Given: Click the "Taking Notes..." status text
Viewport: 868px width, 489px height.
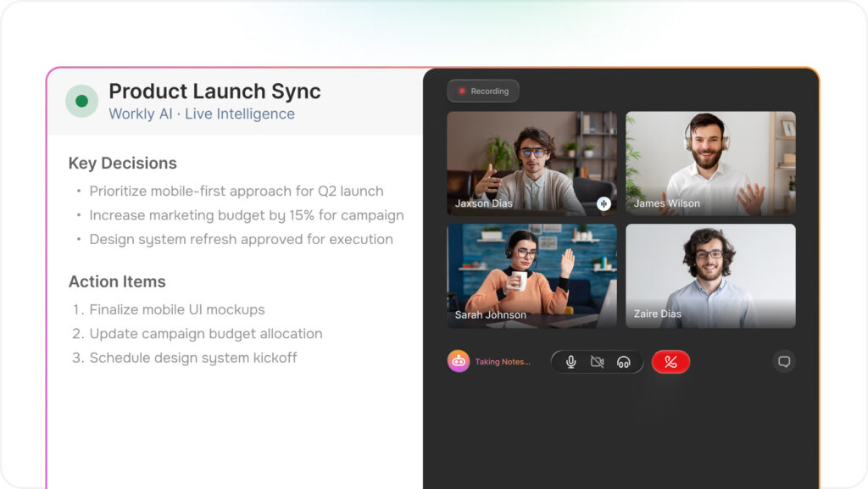Looking at the screenshot, I should tap(503, 362).
